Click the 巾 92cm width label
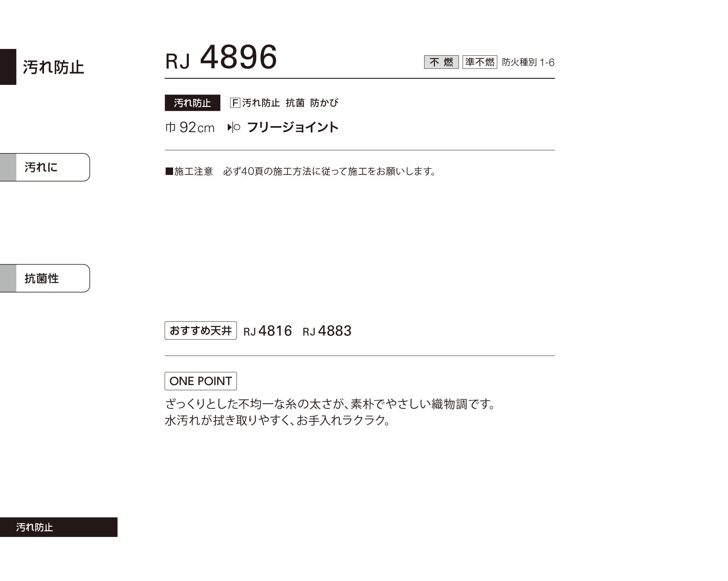Viewport: 728px width, 581px height. tap(190, 128)
